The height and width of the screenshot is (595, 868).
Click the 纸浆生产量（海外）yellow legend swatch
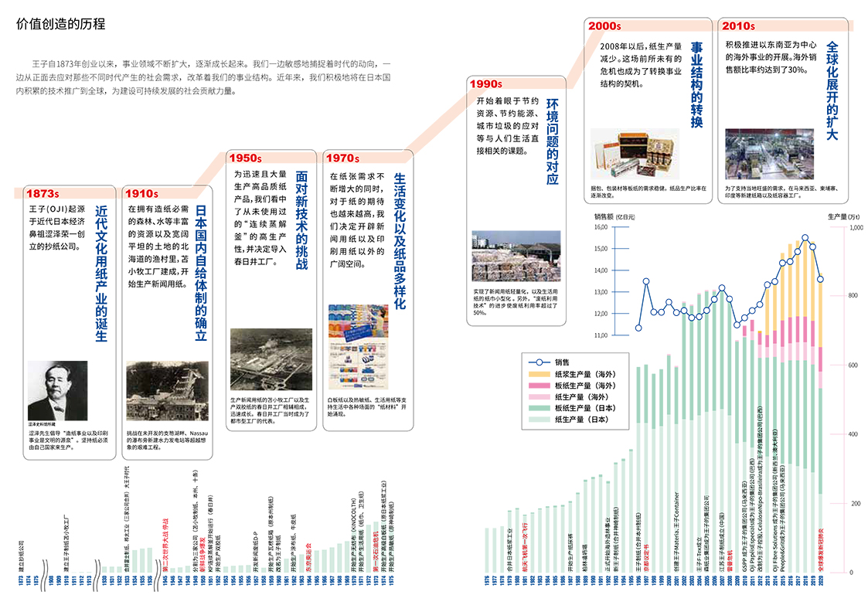coord(540,374)
